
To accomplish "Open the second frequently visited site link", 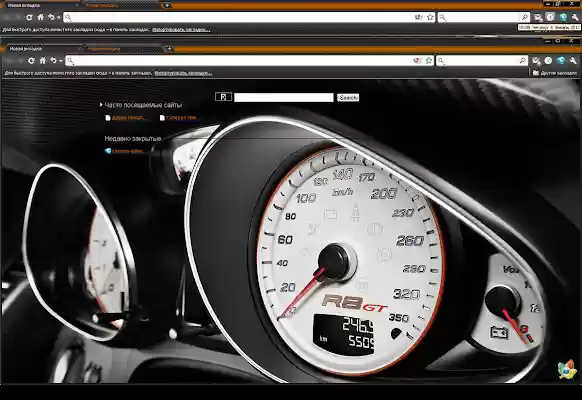I will (179, 118).
